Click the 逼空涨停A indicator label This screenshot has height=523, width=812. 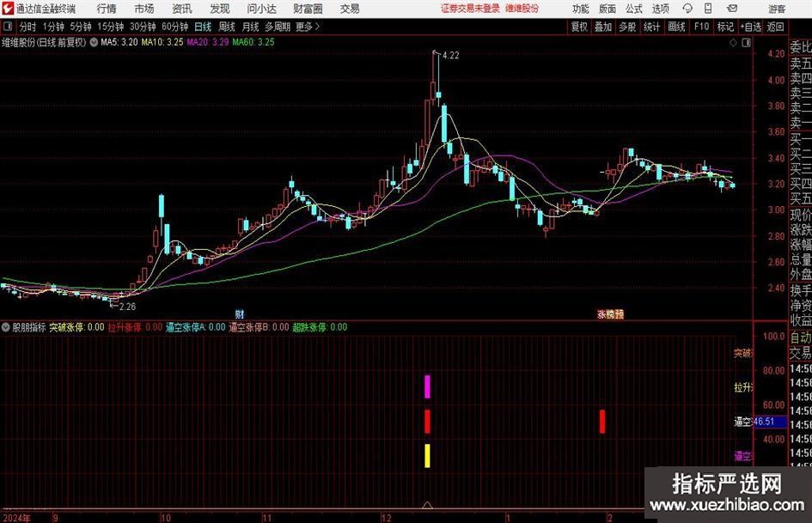pos(196,327)
